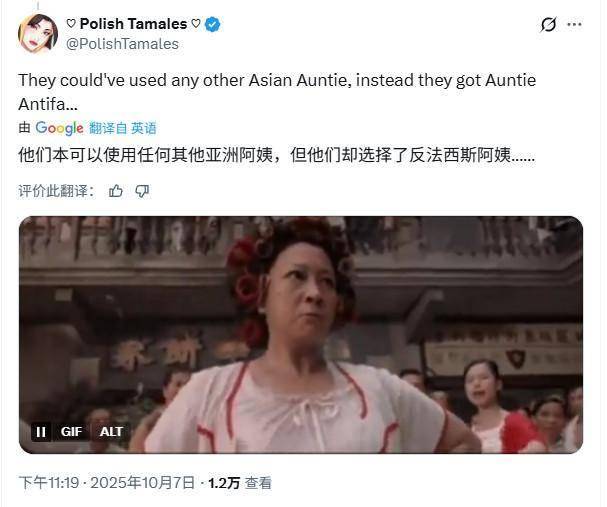Screen dimensions: 607x507
Task: Click the translated Chinese tweet text
Action: [276, 155]
